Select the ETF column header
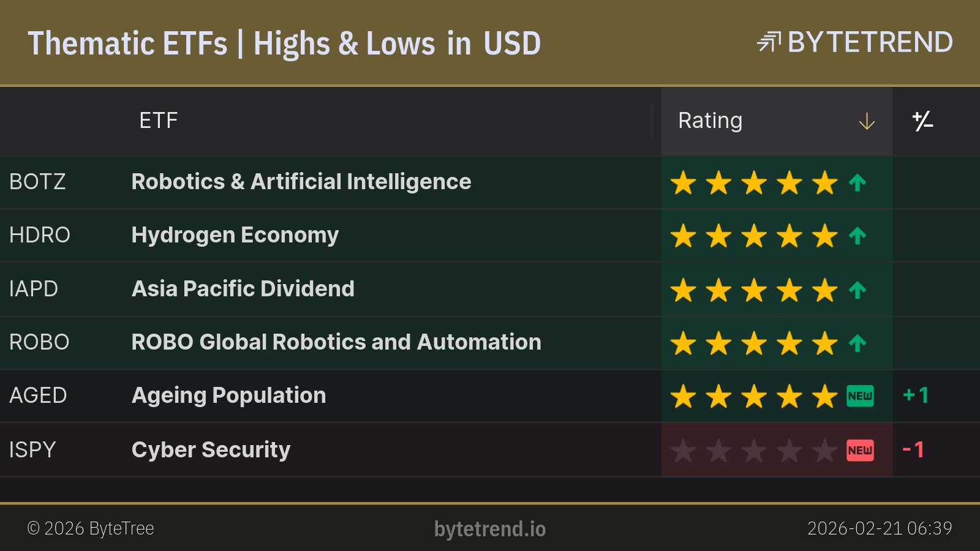This screenshot has width=980, height=551. point(158,121)
